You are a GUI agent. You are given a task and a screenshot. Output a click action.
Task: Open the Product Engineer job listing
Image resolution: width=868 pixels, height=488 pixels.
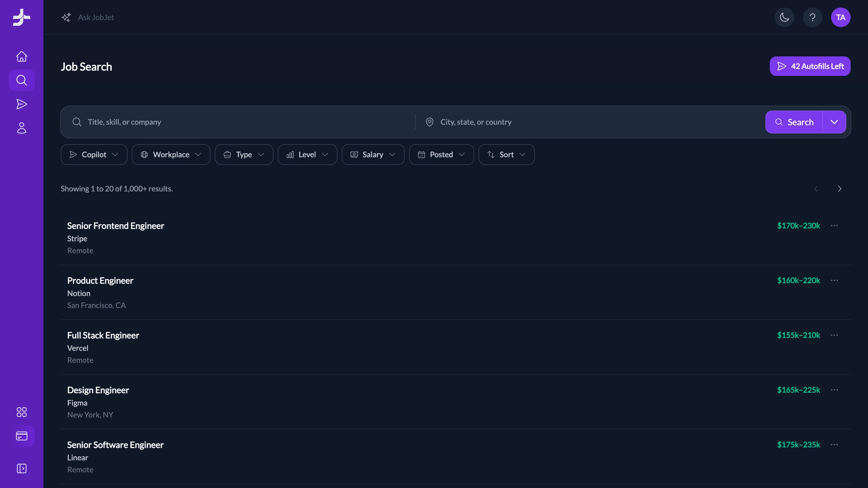[456, 292]
